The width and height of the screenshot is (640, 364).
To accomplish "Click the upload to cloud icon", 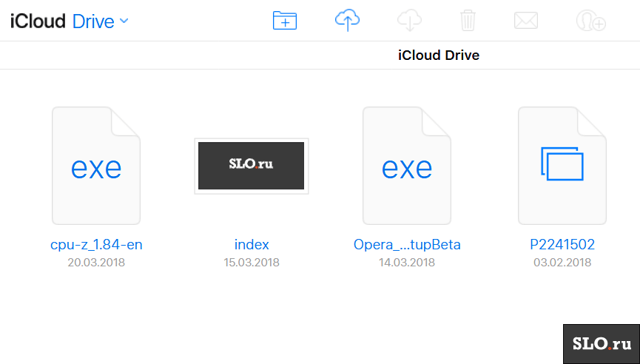I will [x=347, y=20].
